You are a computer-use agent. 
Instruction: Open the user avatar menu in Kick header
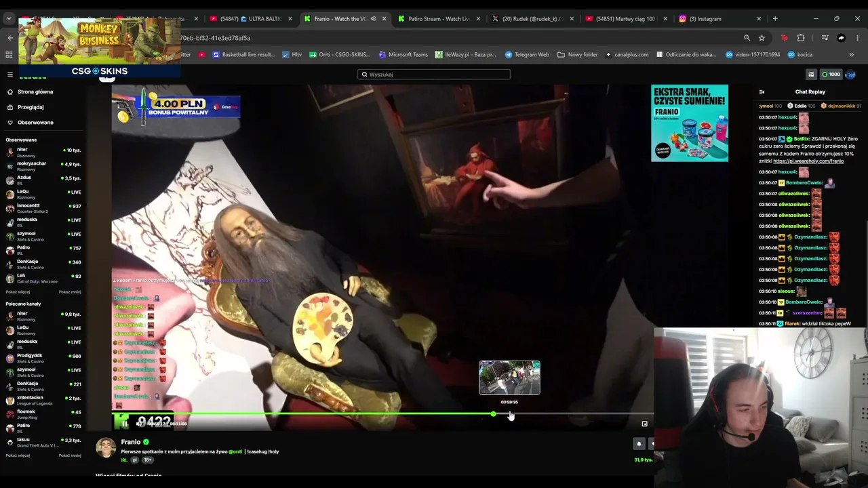point(850,75)
